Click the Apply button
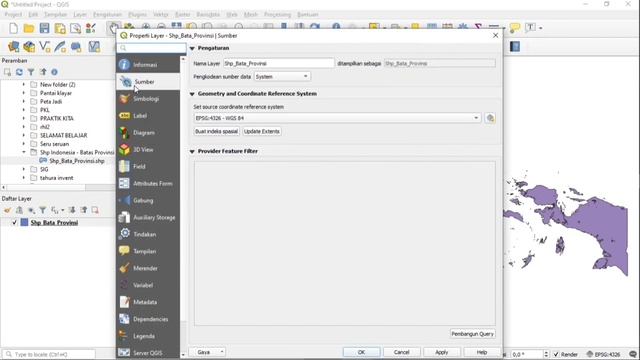Screen dimensions: 640x360 (442, 352)
